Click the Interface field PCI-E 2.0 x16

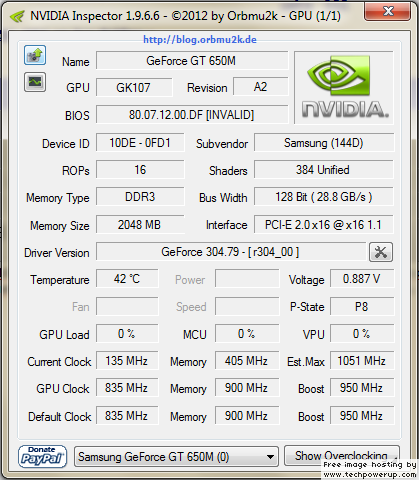click(x=324, y=225)
